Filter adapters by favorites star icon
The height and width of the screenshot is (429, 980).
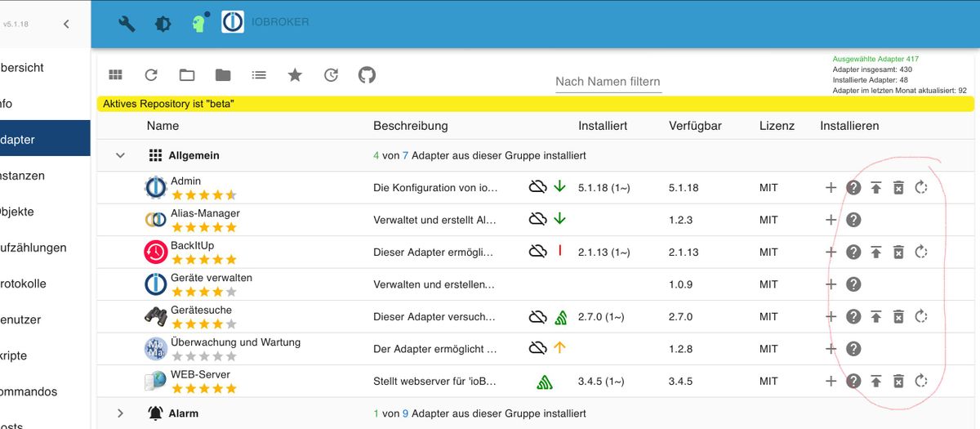coord(295,75)
